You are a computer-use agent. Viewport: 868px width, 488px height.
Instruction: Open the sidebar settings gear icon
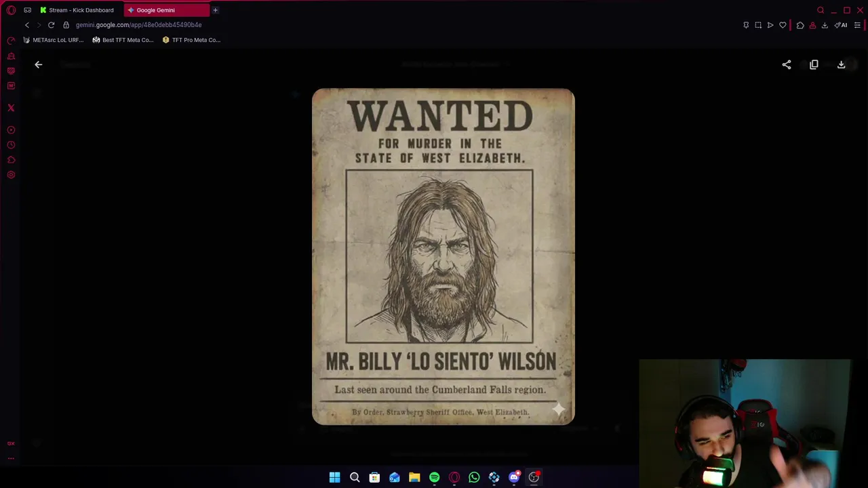[11, 175]
